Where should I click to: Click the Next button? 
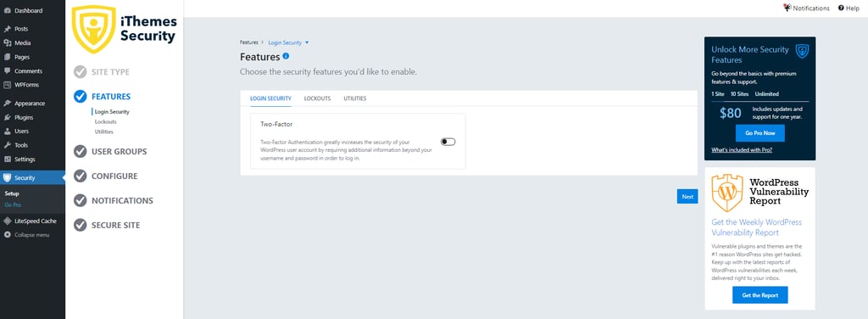pyautogui.click(x=687, y=197)
